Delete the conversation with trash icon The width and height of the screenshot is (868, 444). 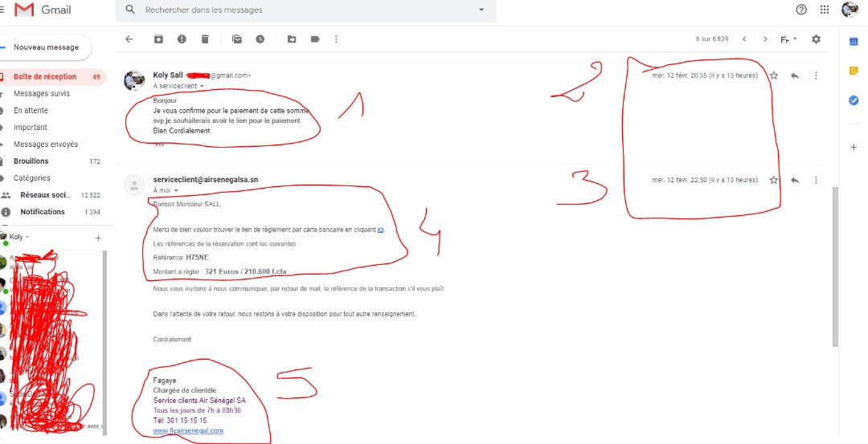click(x=205, y=39)
